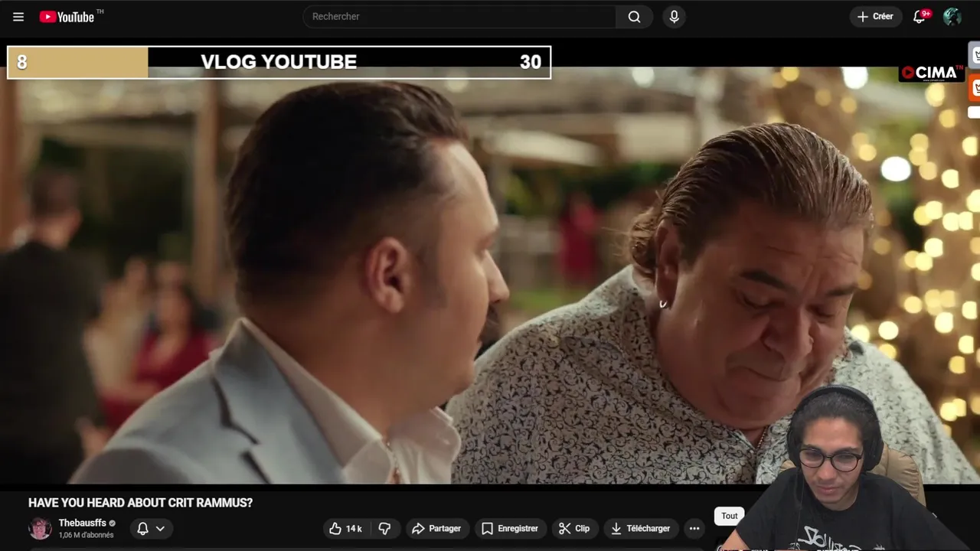This screenshot has height=551, width=980.
Task: Create a clip with the Clip button
Action: click(574, 528)
